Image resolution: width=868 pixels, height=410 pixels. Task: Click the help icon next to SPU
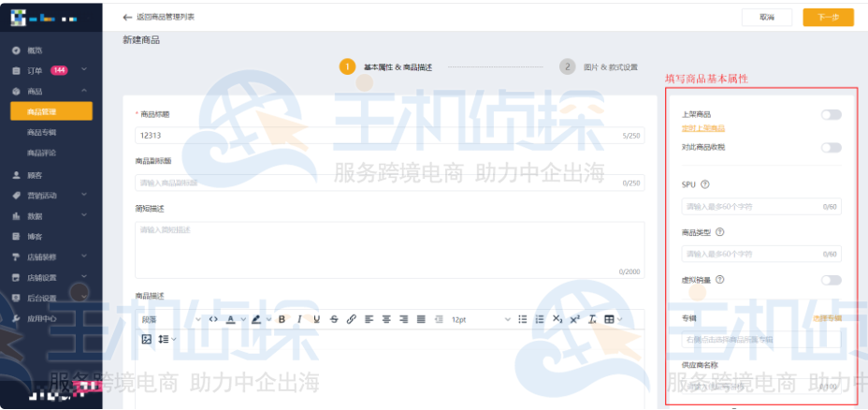pos(704,184)
